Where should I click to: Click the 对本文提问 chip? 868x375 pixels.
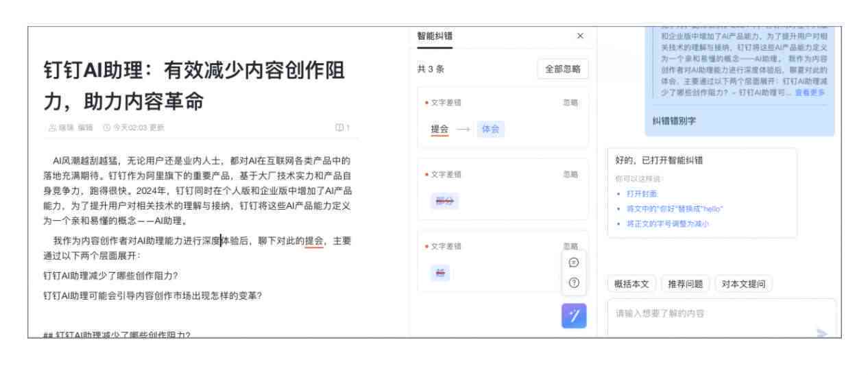(743, 284)
